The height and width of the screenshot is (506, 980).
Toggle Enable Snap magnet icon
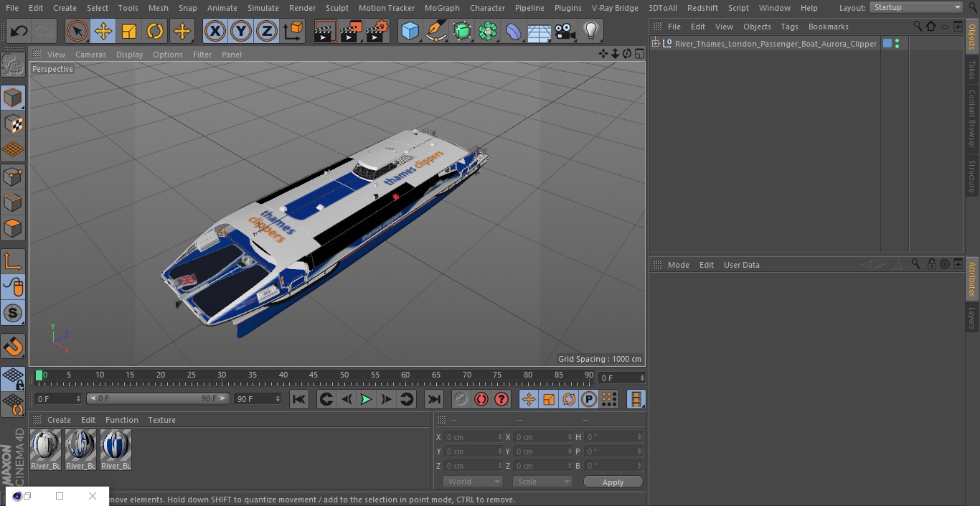click(13, 346)
